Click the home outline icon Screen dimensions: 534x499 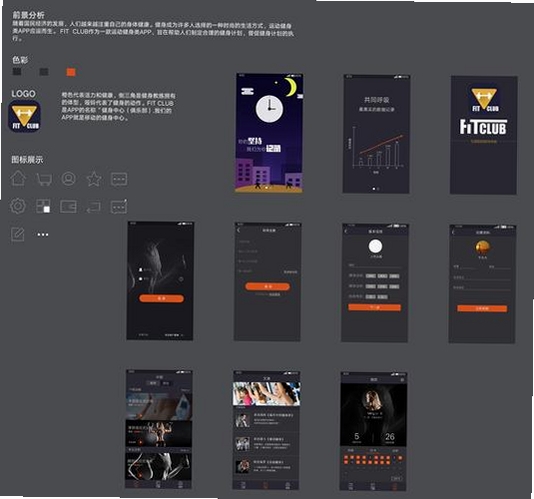coord(18,178)
